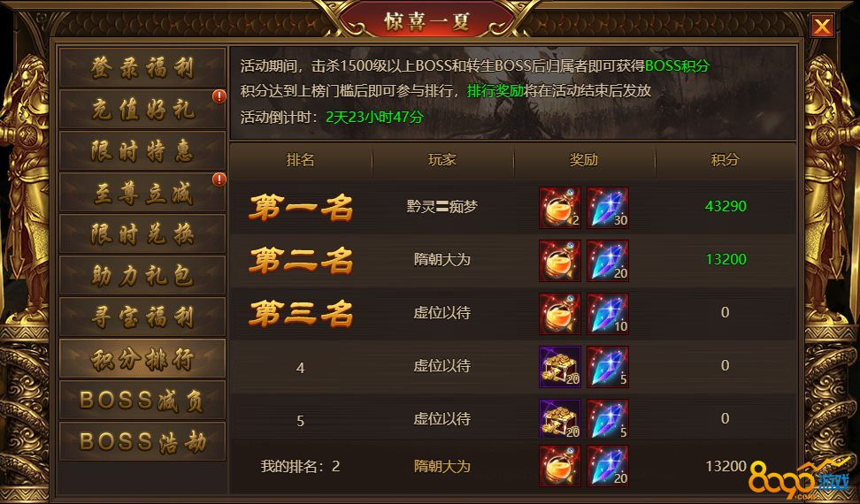This screenshot has height=504, width=860.
Task: Click first place blue crystal reward x30
Action: pyautogui.click(x=608, y=208)
